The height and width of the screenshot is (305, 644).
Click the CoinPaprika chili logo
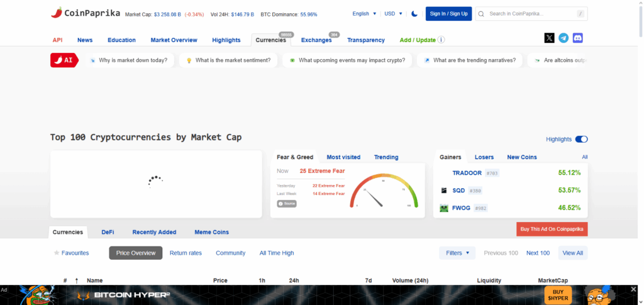(57, 13)
